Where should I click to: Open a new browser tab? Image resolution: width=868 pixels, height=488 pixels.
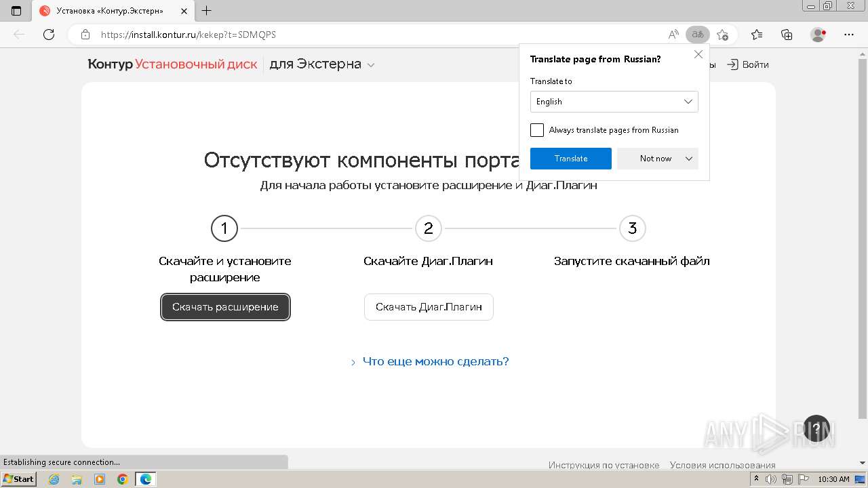pos(207,11)
